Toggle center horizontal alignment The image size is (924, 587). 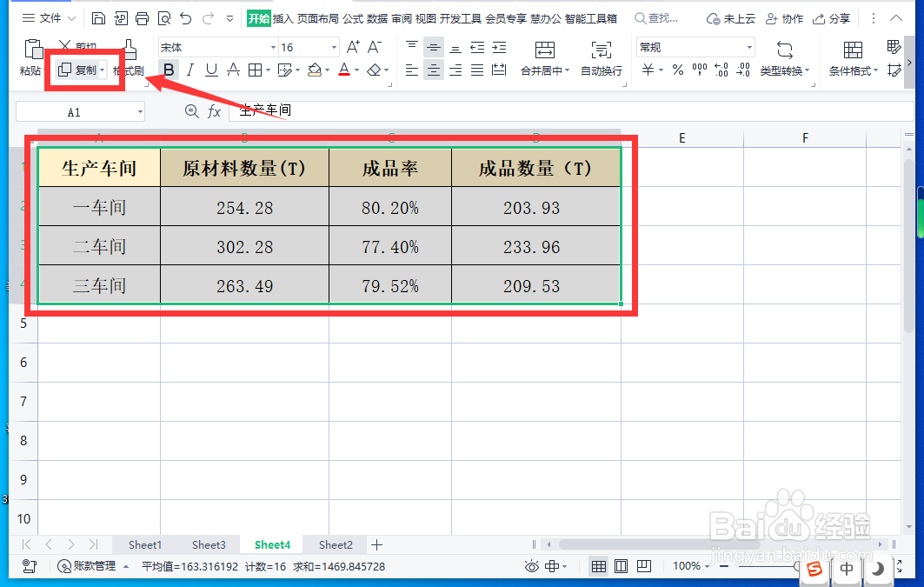[434, 70]
